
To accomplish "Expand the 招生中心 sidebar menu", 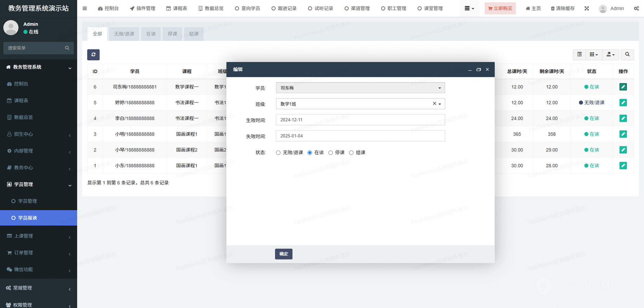I will 38,134.
